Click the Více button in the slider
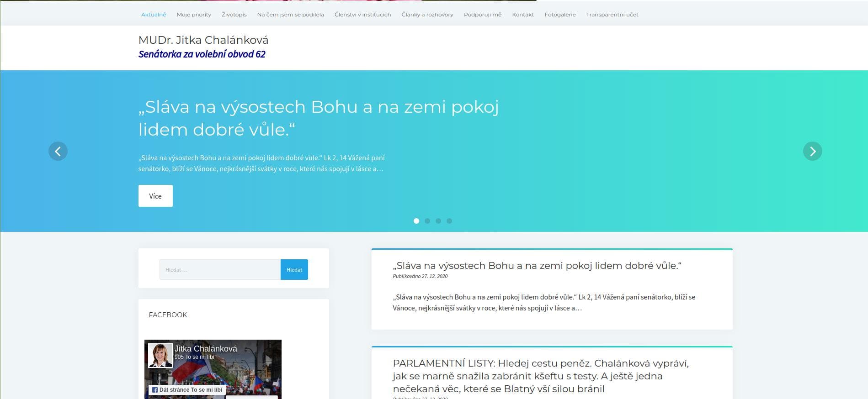Viewport: 868px width, 399px height. tap(155, 196)
